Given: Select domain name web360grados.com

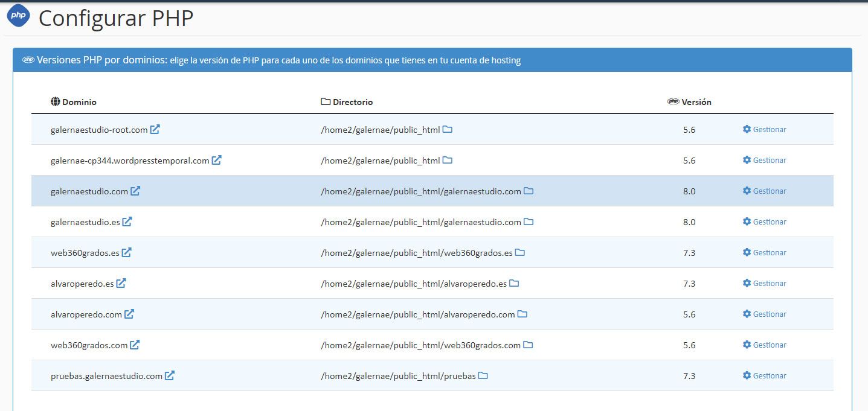Looking at the screenshot, I should 89,345.
